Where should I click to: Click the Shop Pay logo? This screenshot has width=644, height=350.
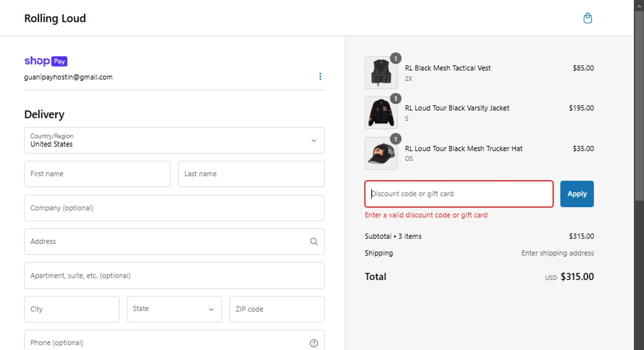tap(46, 61)
